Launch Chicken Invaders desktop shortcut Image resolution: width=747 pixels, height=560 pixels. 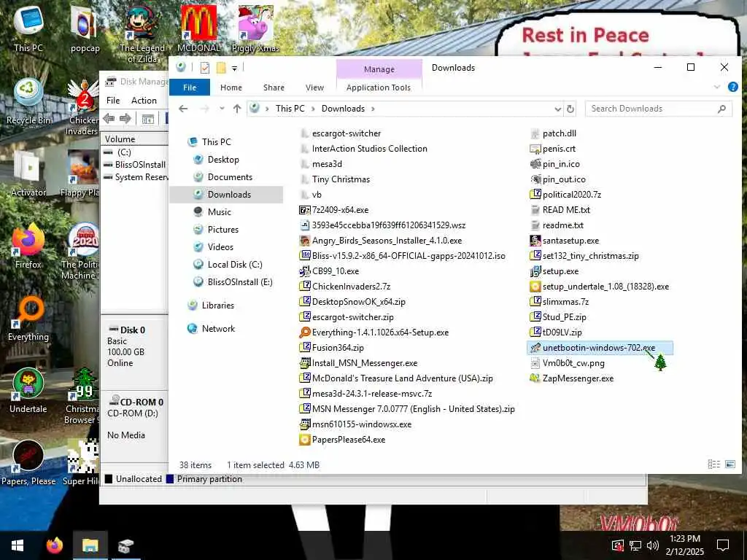[x=83, y=106]
